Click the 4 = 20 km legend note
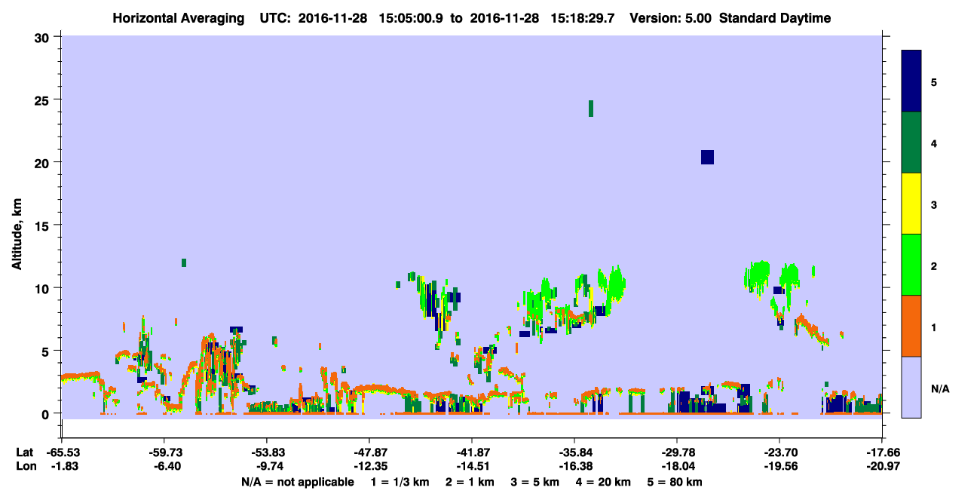The image size is (980, 503). (604, 482)
